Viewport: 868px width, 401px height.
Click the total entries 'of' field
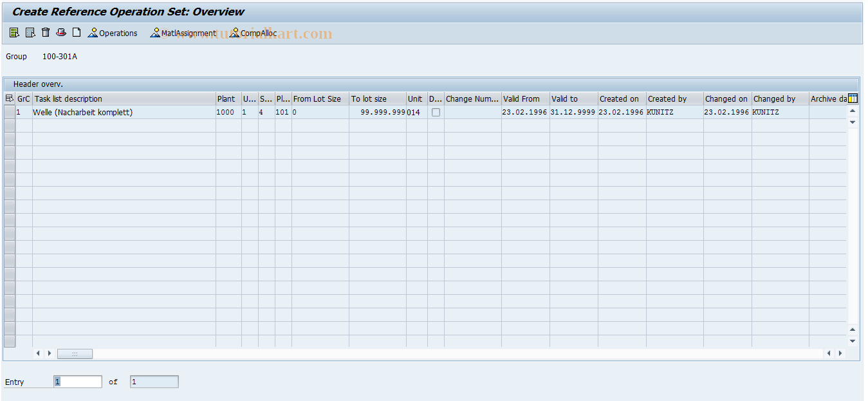(154, 382)
